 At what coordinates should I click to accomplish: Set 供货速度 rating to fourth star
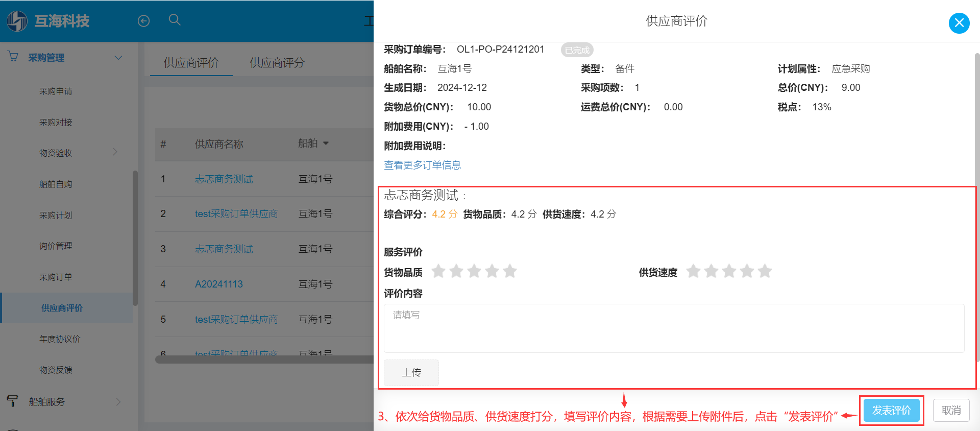(x=747, y=271)
